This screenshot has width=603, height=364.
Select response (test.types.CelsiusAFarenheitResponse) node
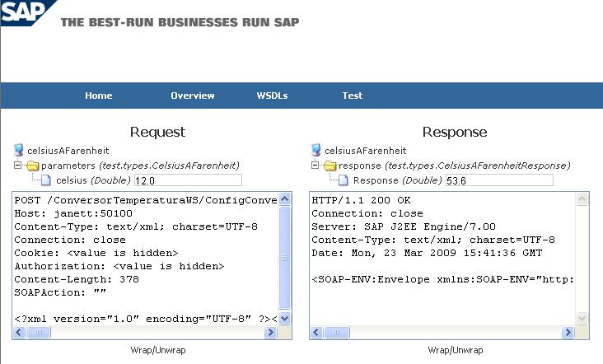pos(454,166)
